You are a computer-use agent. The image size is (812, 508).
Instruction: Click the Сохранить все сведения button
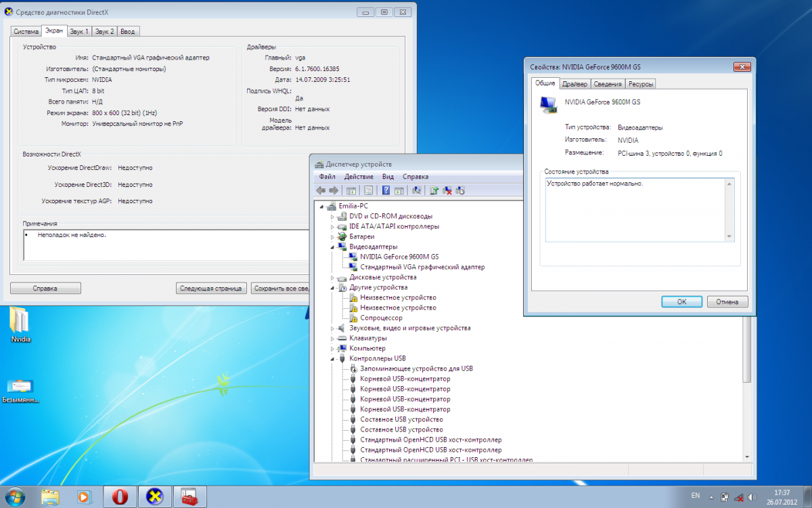[x=280, y=289]
